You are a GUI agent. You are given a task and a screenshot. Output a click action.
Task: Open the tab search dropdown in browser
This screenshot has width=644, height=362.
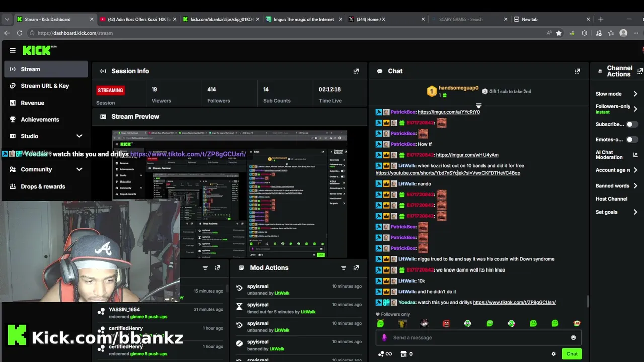click(7, 19)
